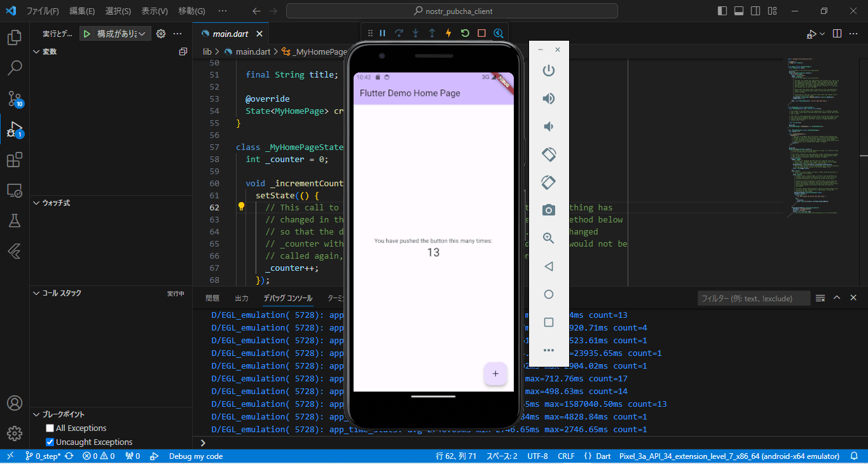Tap the plus floating button in app
The height and width of the screenshot is (464, 868).
495,374
